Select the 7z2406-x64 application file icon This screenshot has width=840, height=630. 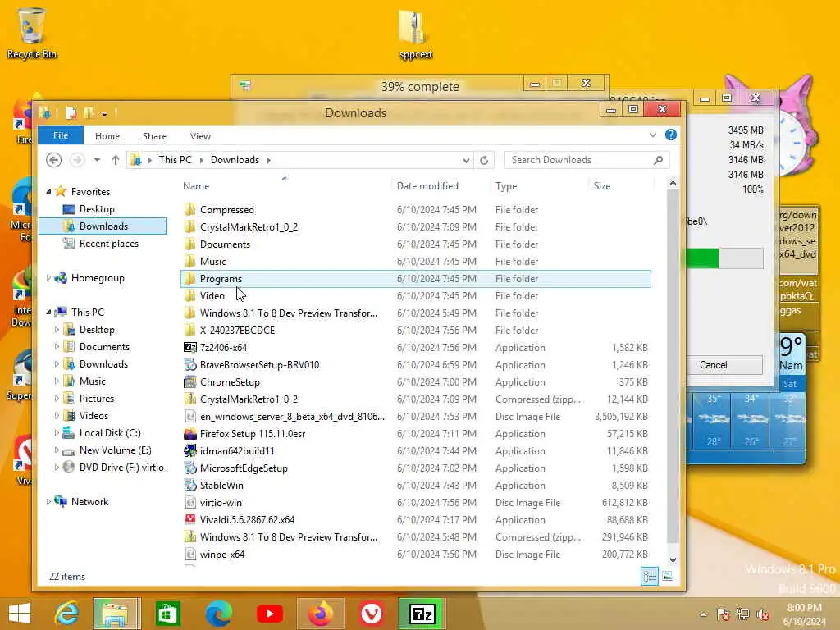(x=189, y=348)
